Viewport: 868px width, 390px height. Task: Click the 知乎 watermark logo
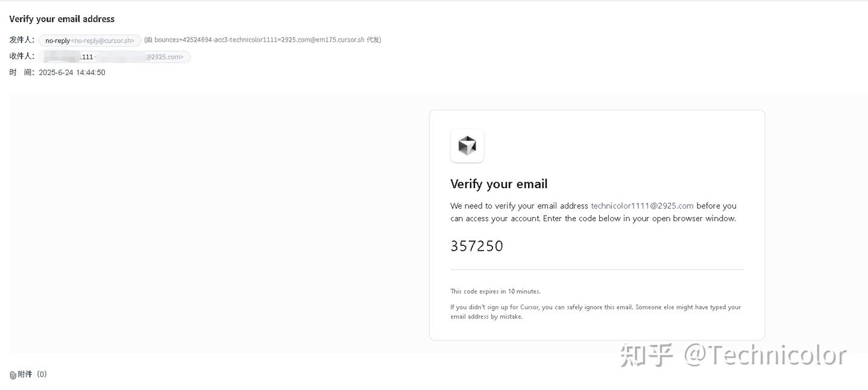point(647,355)
